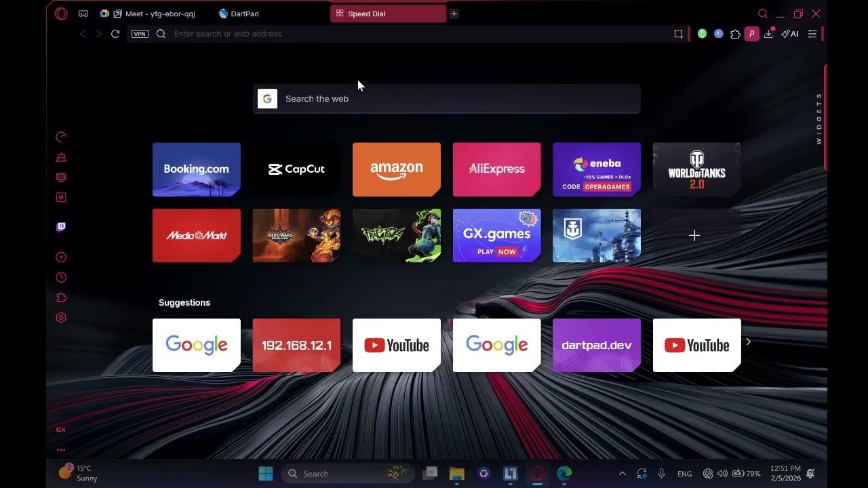Toggle the VPN badge in address bar

pos(140,34)
